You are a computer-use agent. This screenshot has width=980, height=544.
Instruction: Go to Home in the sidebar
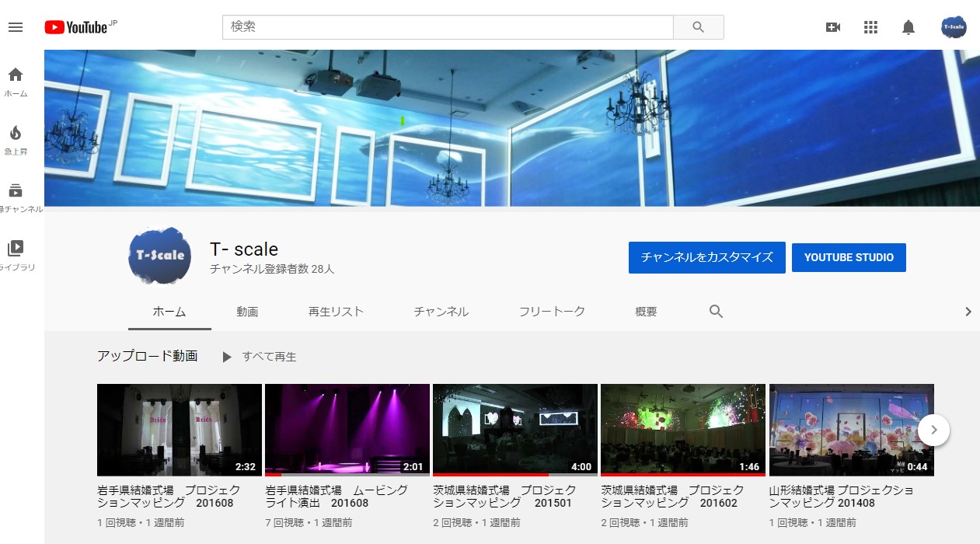point(16,82)
